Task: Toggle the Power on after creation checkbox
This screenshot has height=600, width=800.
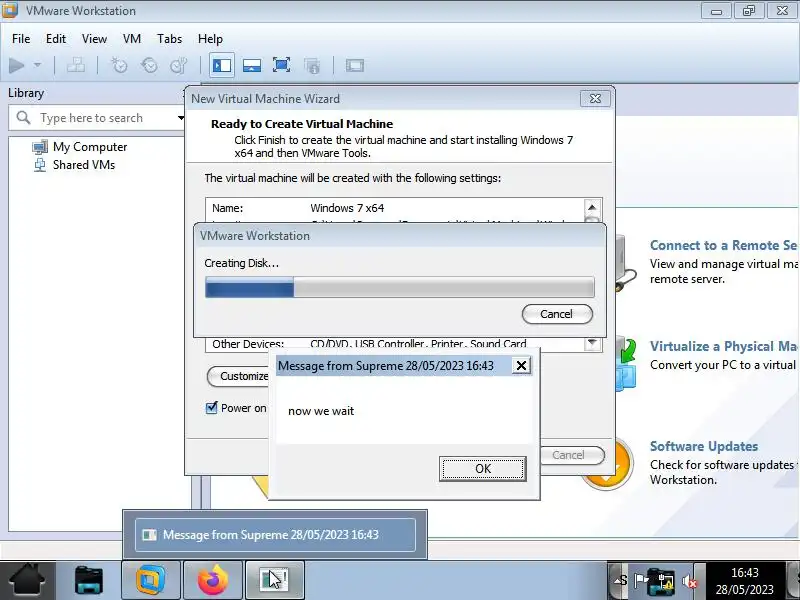Action: 211,408
